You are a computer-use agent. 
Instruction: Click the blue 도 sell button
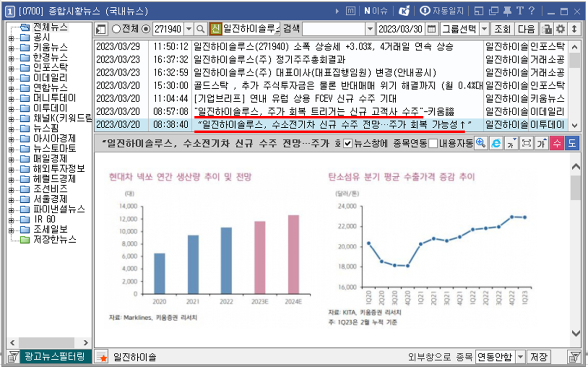click(572, 143)
